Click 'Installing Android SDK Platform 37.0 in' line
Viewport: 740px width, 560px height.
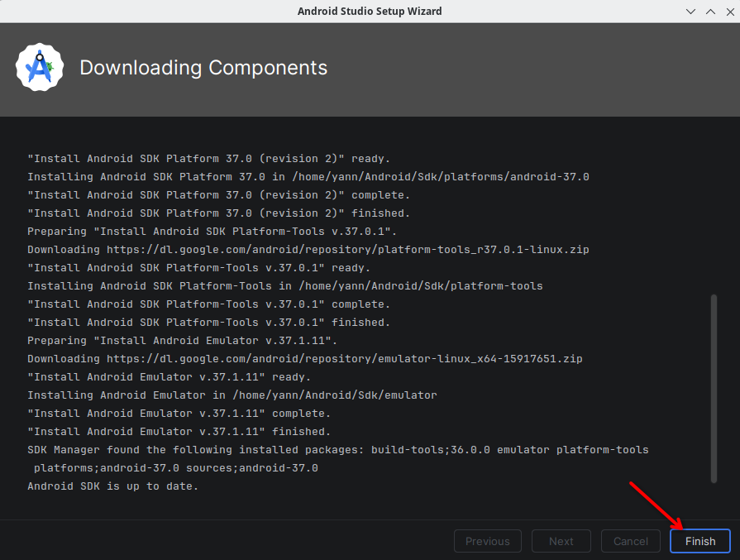[x=308, y=176]
